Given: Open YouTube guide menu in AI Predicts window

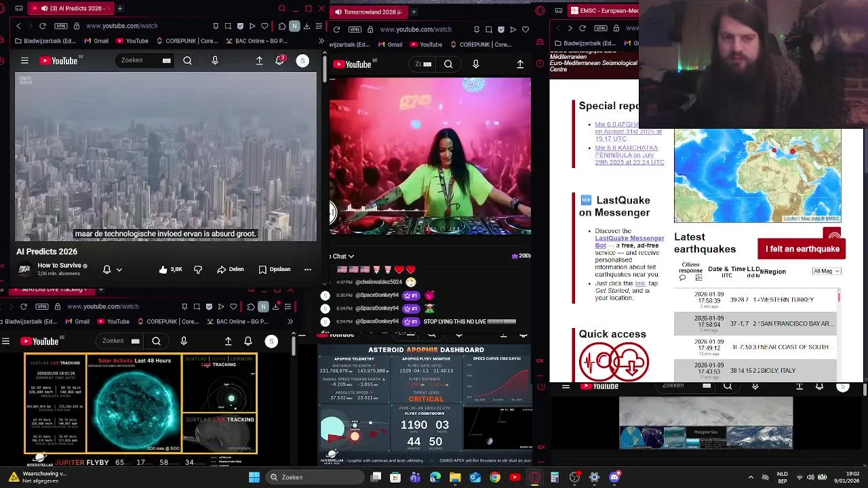Looking at the screenshot, I should [24, 60].
